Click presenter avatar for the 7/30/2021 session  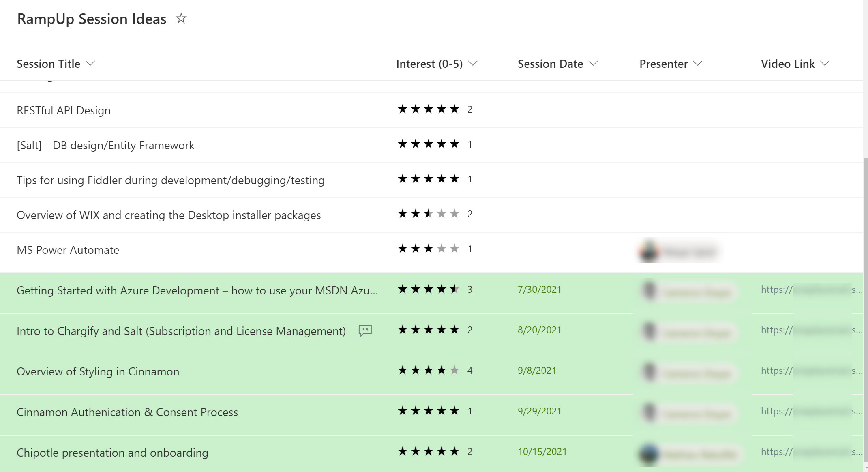(x=650, y=291)
